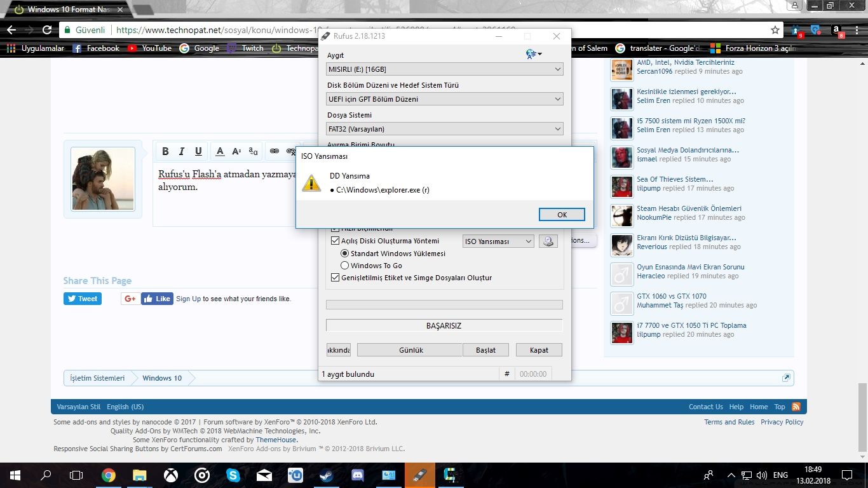Click the Amazon extension icon in Chrome

coord(837,30)
